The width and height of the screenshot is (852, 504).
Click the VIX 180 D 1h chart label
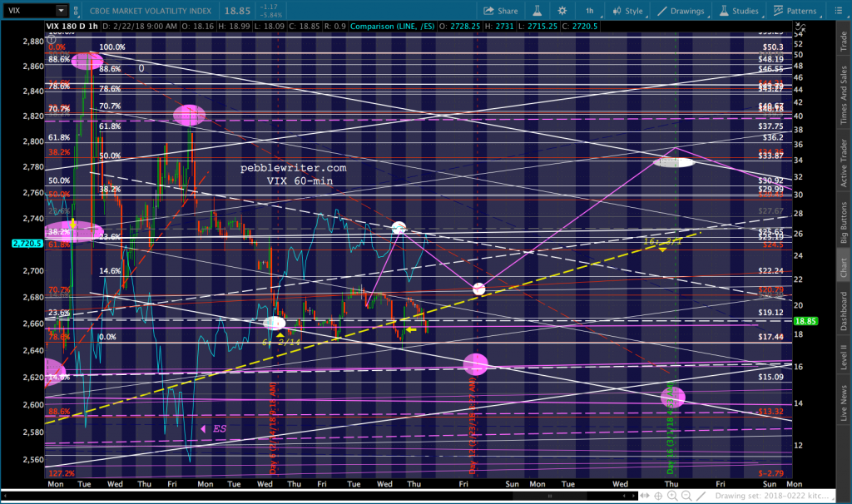[x=72, y=26]
